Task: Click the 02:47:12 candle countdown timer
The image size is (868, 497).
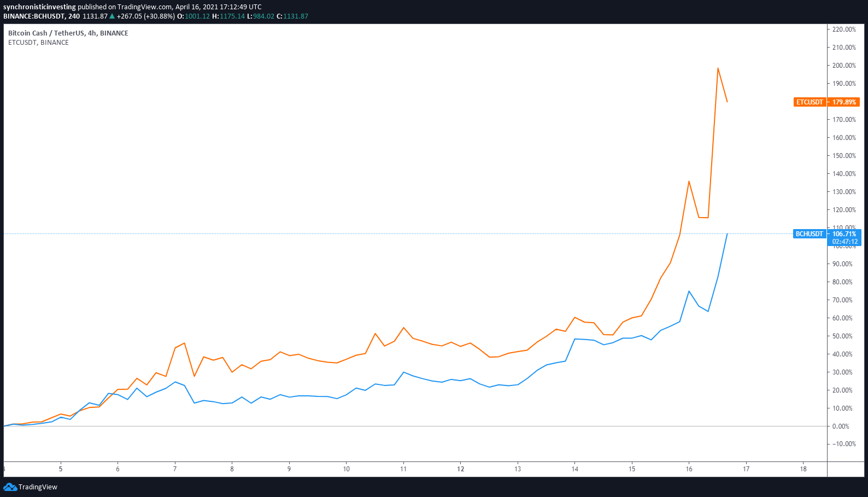Action: pos(844,242)
